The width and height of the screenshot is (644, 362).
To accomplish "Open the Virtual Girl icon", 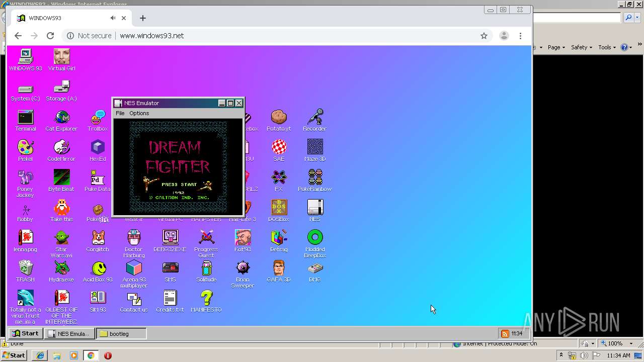I will 61,60.
